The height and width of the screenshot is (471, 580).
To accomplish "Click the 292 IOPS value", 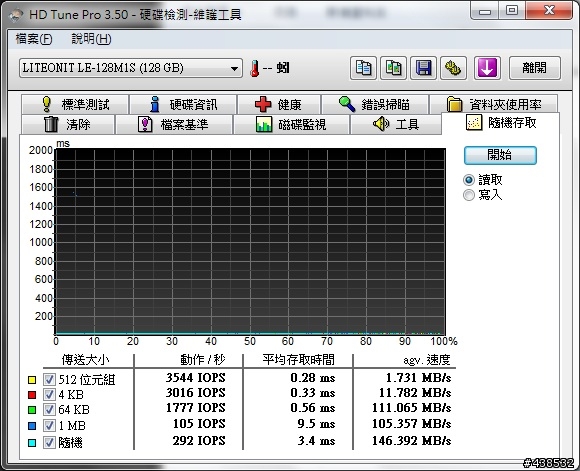I will point(199,441).
